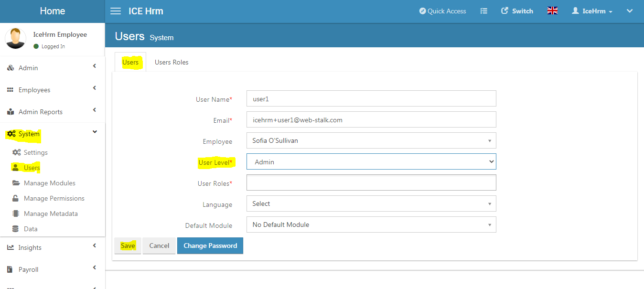The width and height of the screenshot is (644, 289).
Task: Open Settings under System menu
Action: (x=36, y=152)
